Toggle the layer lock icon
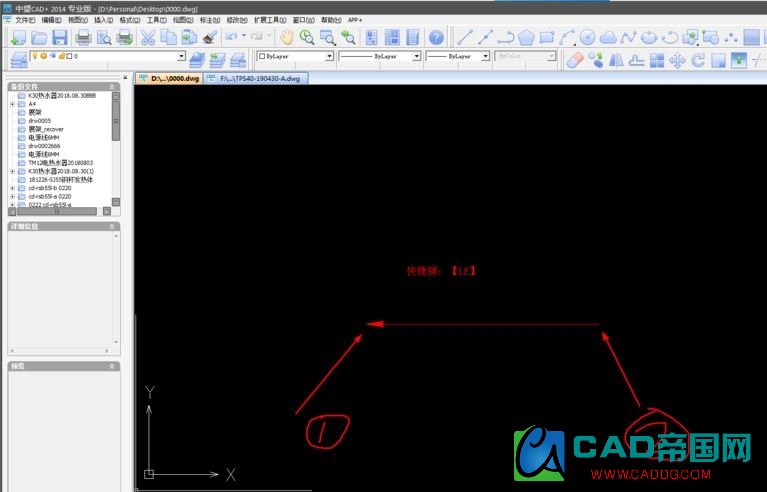This screenshot has height=492, width=767. [x=62, y=56]
